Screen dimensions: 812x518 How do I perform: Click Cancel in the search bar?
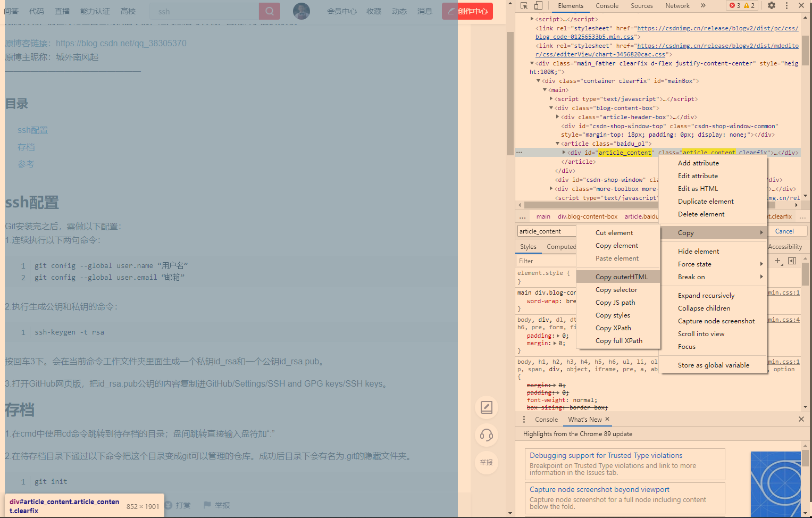tap(784, 231)
